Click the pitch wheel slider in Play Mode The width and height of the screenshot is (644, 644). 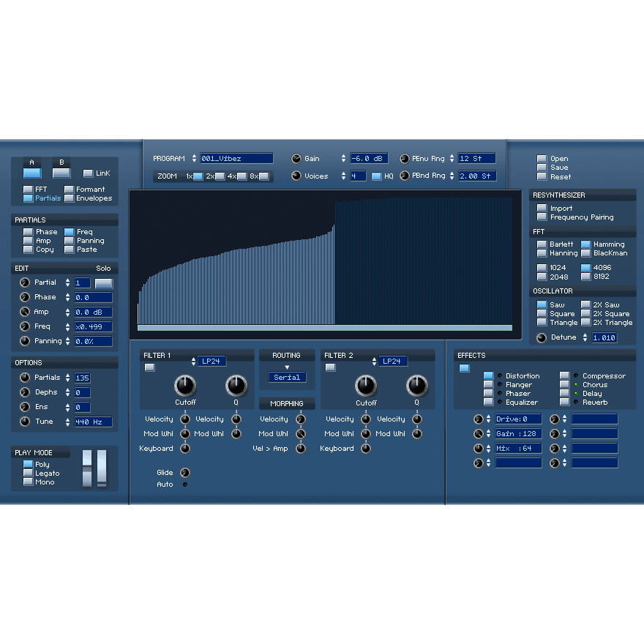tap(87, 468)
